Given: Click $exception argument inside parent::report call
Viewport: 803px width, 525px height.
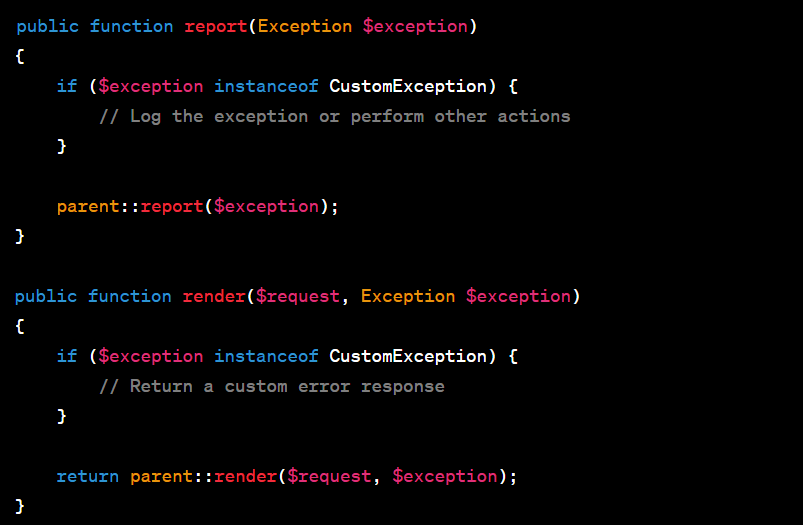Looking at the screenshot, I should (266, 207).
